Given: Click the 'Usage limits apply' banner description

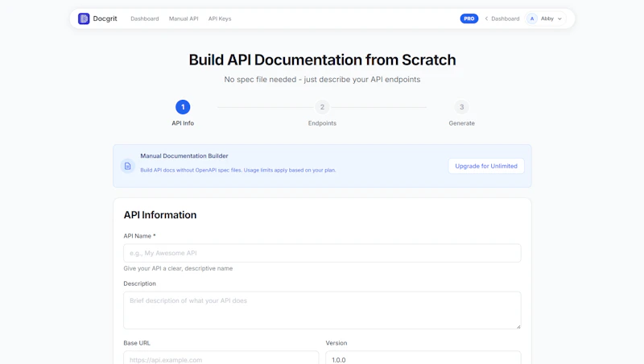Looking at the screenshot, I should 238,170.
